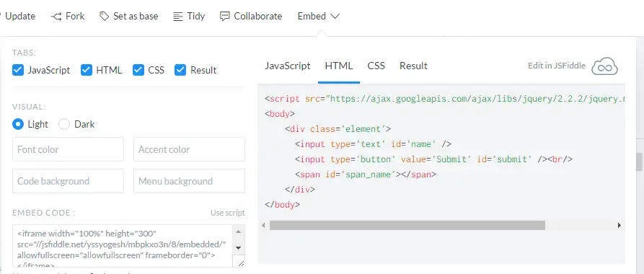644x274 pixels.
Task: Click the VISUAL: section label
Action: pos(29,107)
